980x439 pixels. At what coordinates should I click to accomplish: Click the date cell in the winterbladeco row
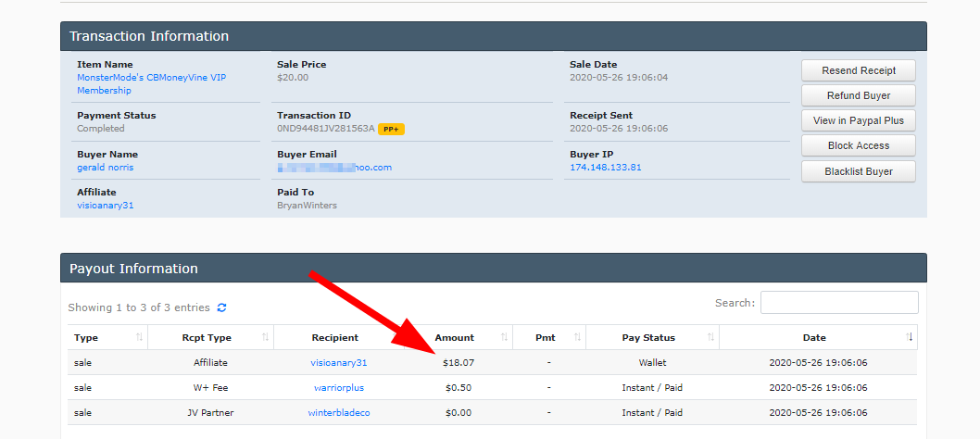pos(818,413)
